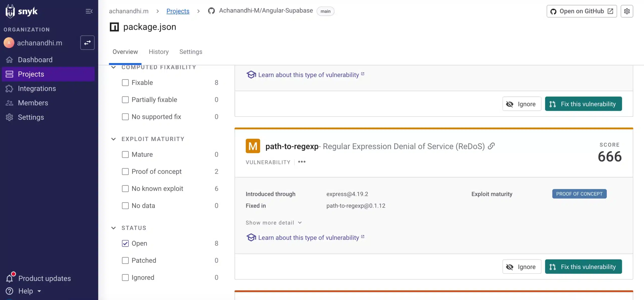Switch to the History tab
Viewport: 644px width, 300px height.
(x=158, y=52)
